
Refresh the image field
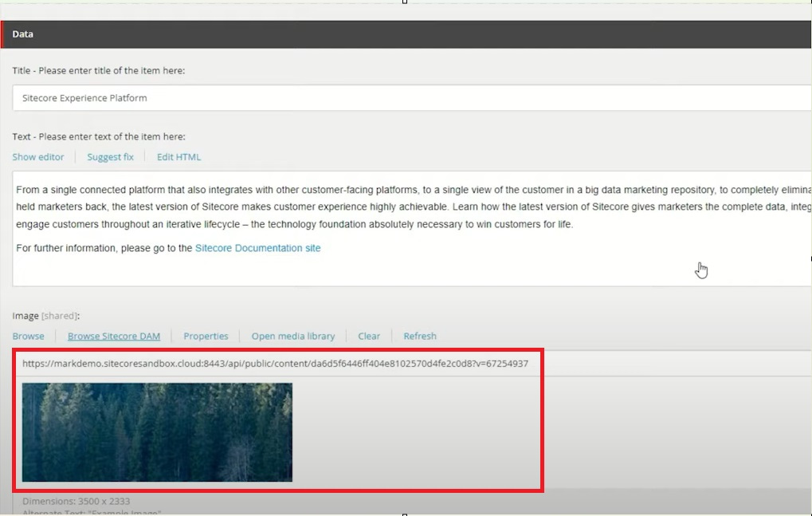(420, 337)
